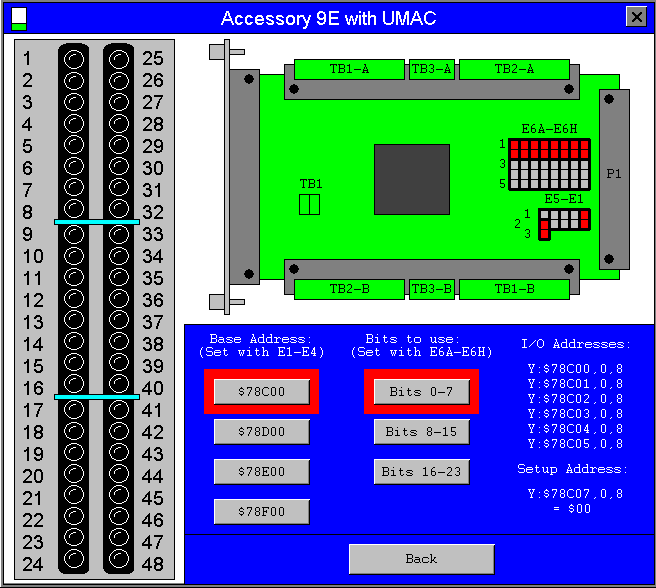
Task: Click the TB1-A terminal block connector
Action: click(x=350, y=70)
